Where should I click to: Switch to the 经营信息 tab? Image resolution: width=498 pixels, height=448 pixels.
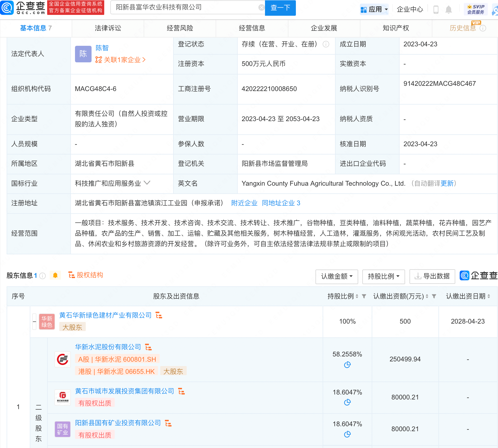coord(252,28)
